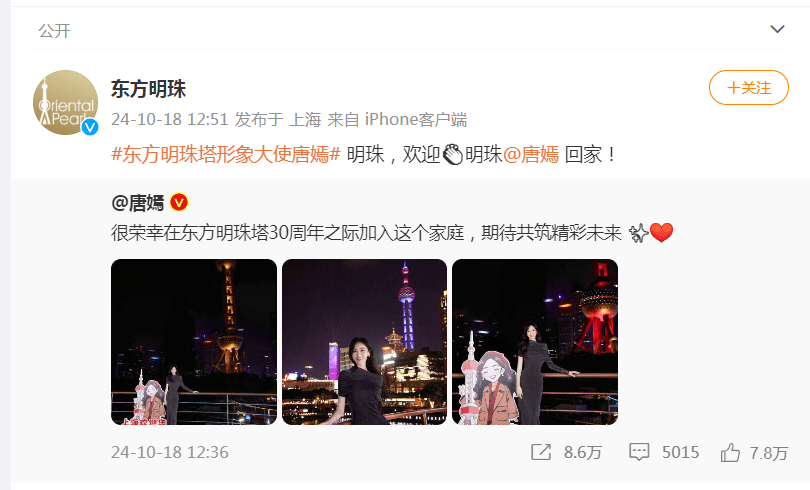The image size is (810, 490).
Task: Open the 8.6万 repost count
Action: 583,453
